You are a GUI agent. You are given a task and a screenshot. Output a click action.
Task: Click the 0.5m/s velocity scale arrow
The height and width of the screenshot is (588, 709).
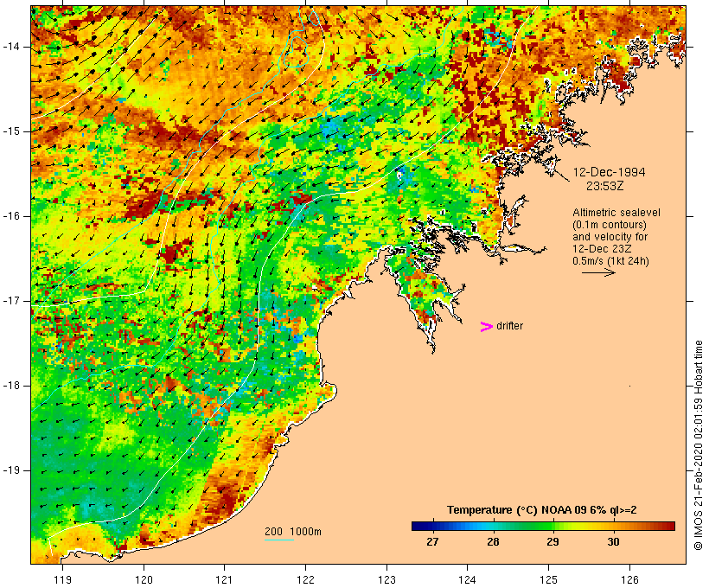point(598,272)
